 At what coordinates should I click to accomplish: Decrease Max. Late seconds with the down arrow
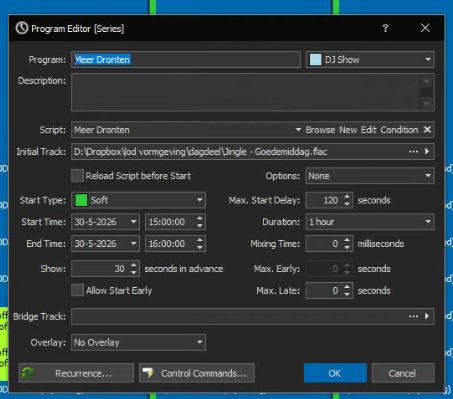tap(347, 294)
